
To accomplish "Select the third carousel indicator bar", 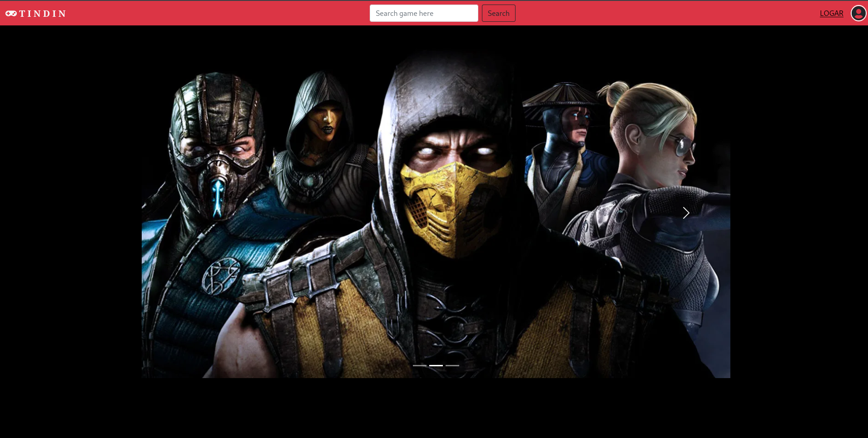I will click(x=452, y=365).
